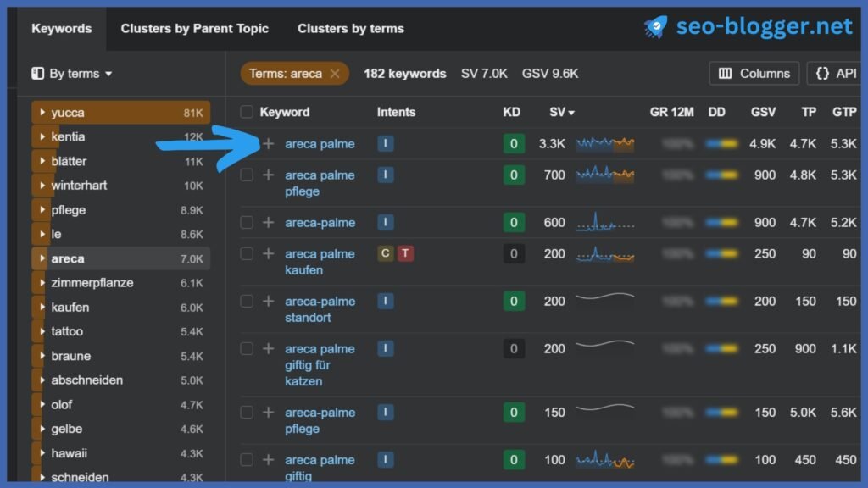Sort by GR 12M column header

pyautogui.click(x=671, y=113)
